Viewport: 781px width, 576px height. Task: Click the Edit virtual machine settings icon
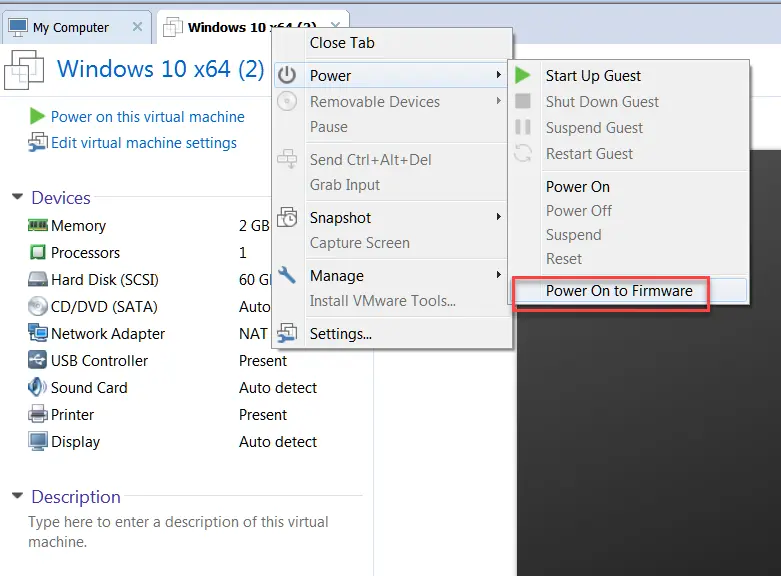38,143
